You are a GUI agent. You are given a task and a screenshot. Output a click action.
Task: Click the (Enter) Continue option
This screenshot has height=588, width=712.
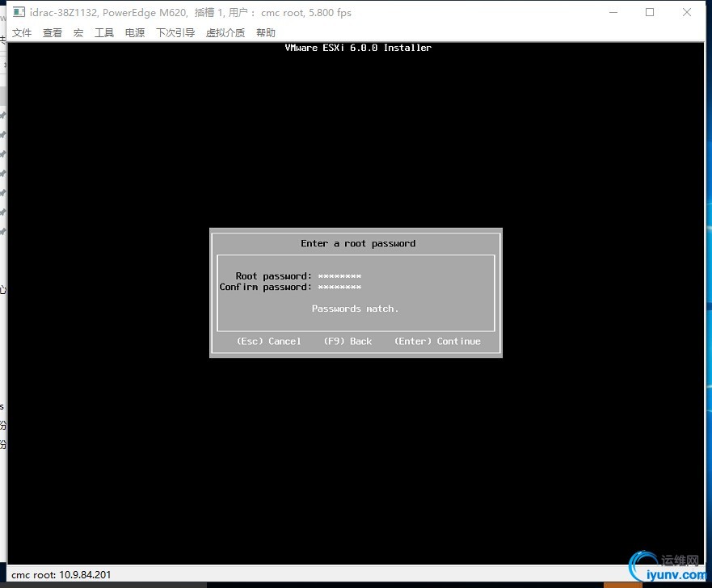(x=436, y=341)
